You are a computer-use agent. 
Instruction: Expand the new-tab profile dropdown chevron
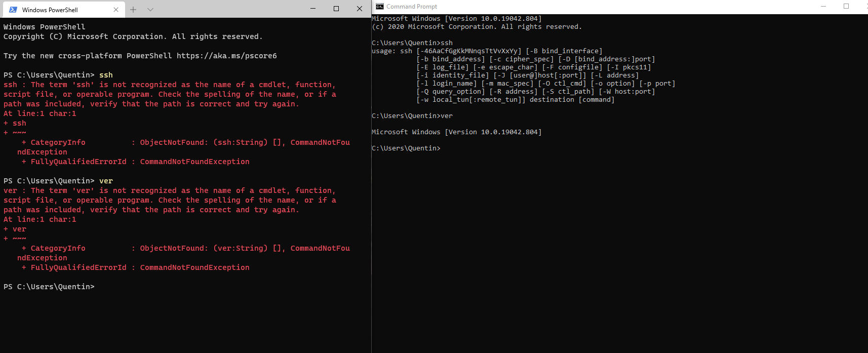(x=150, y=9)
